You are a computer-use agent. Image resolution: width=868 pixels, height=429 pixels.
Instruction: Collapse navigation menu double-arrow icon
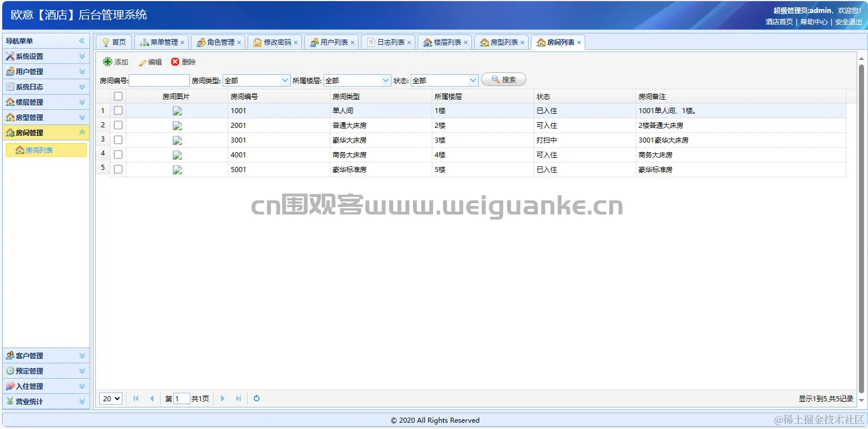pos(82,41)
